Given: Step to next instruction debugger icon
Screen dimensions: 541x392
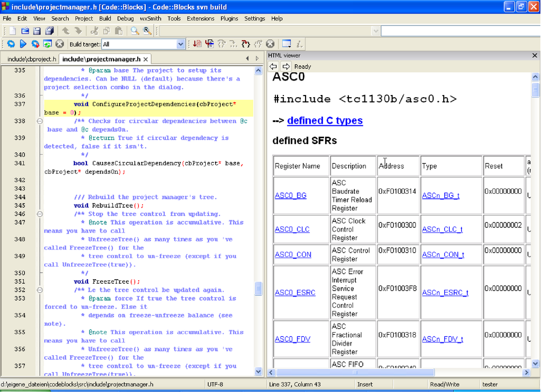Looking at the screenshot, I should point(233,44).
